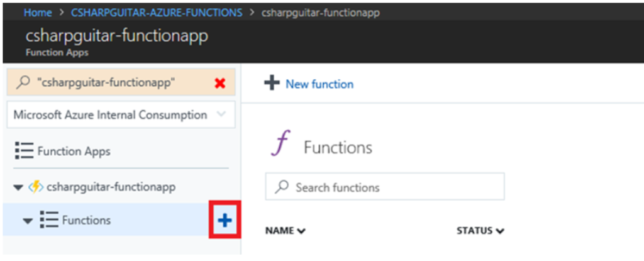Collapse the Functions tree node arrow
Screen dimensions: 644x261
click(28, 221)
